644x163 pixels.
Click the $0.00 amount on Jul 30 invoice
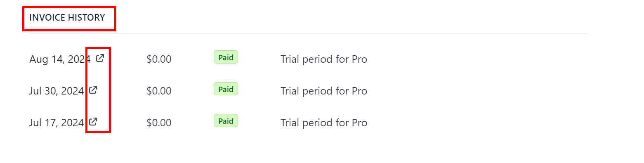(159, 91)
